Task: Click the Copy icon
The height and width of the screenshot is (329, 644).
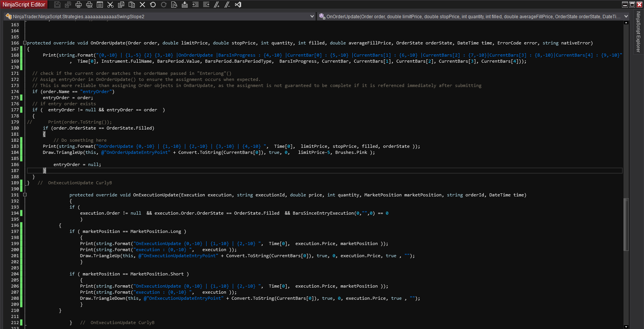Action: tap(121, 5)
